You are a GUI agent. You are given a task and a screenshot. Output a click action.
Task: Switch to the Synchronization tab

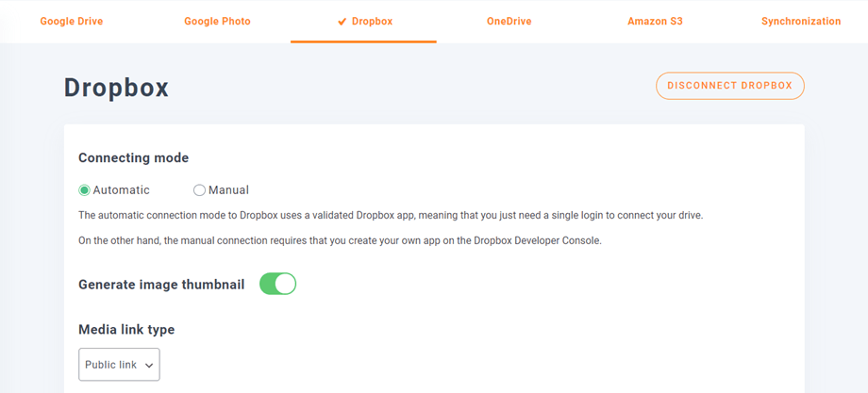point(801,21)
